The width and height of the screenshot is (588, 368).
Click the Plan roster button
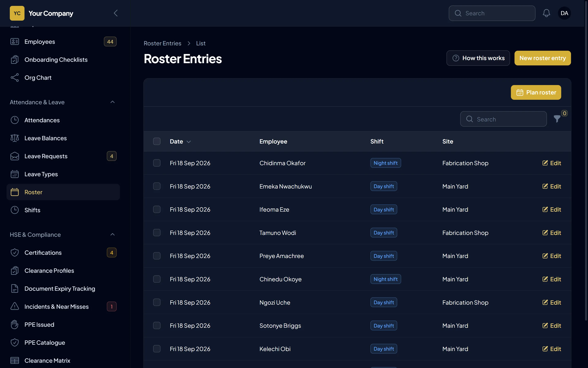536,92
